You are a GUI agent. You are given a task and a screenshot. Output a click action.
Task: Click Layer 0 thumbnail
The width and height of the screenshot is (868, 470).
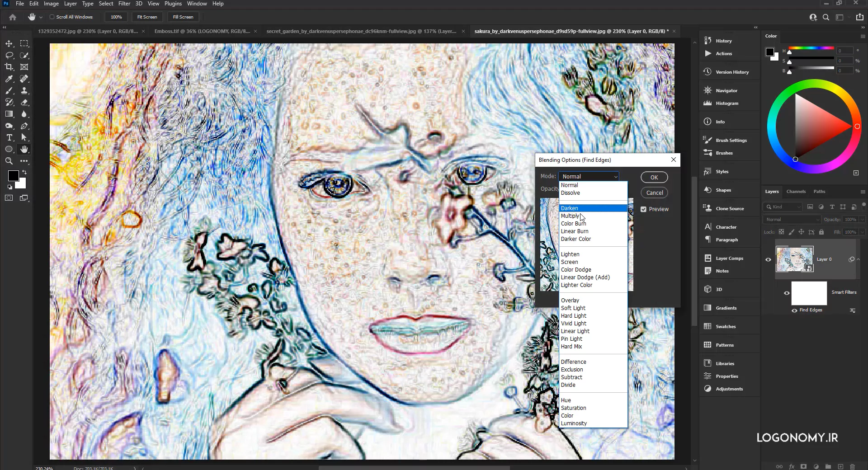(x=794, y=259)
